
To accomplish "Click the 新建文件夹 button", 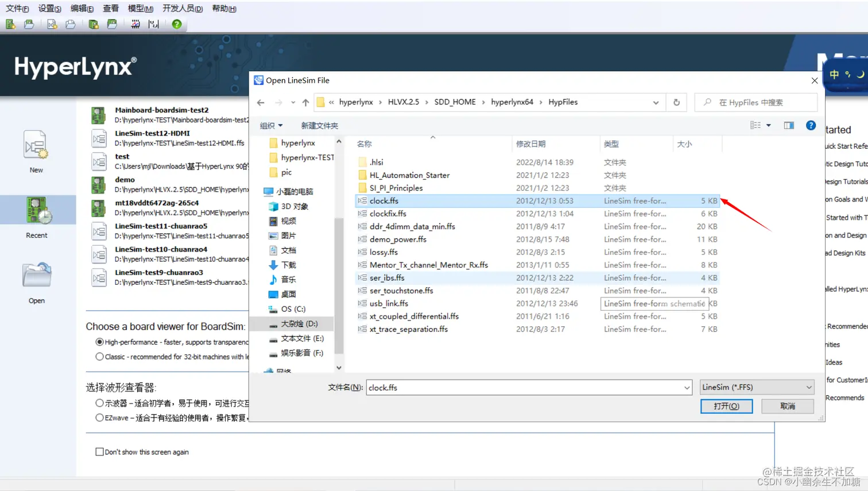I will (320, 126).
